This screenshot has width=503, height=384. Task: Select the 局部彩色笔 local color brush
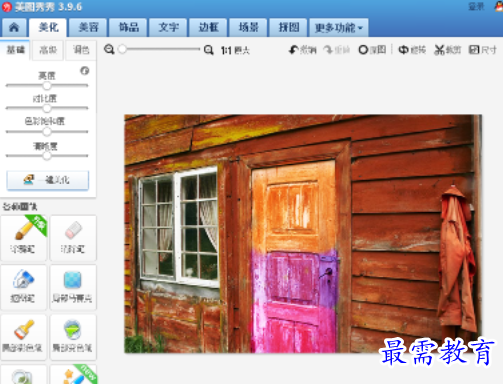(x=24, y=337)
